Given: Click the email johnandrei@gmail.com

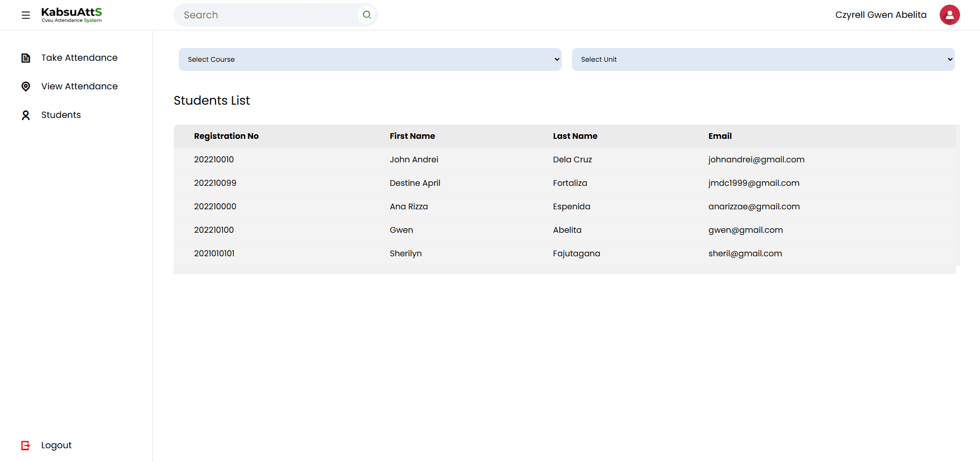Looking at the screenshot, I should coord(756,160).
